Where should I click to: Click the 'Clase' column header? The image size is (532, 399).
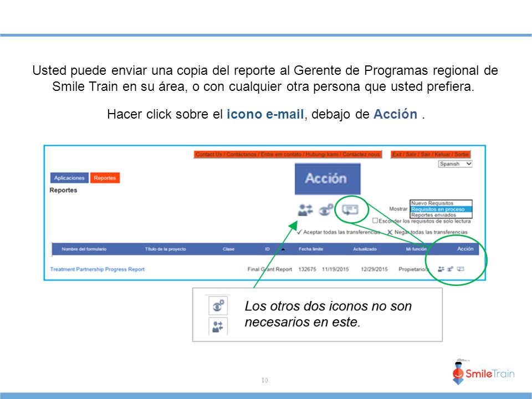tap(228, 249)
